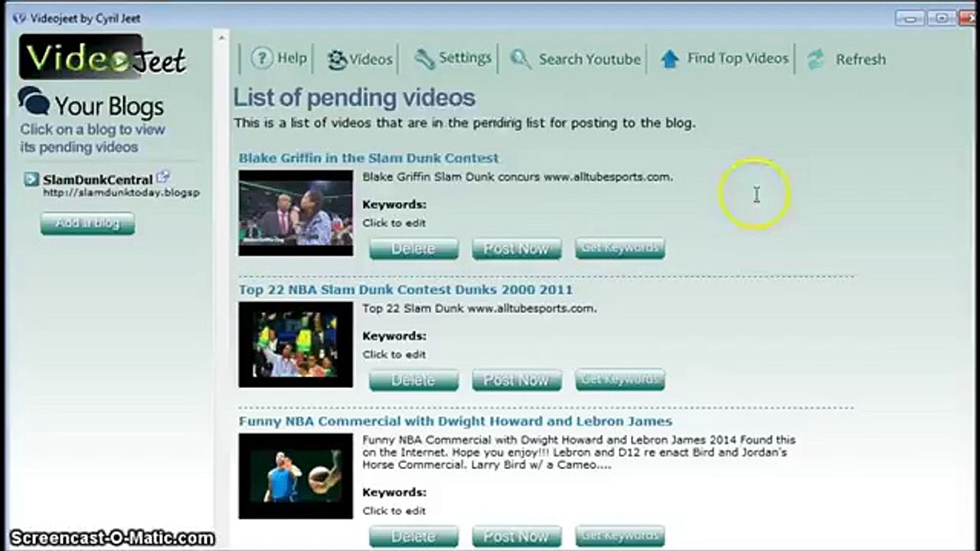
Task: Delete the Blake Griffin pending video
Action: pyautogui.click(x=414, y=249)
